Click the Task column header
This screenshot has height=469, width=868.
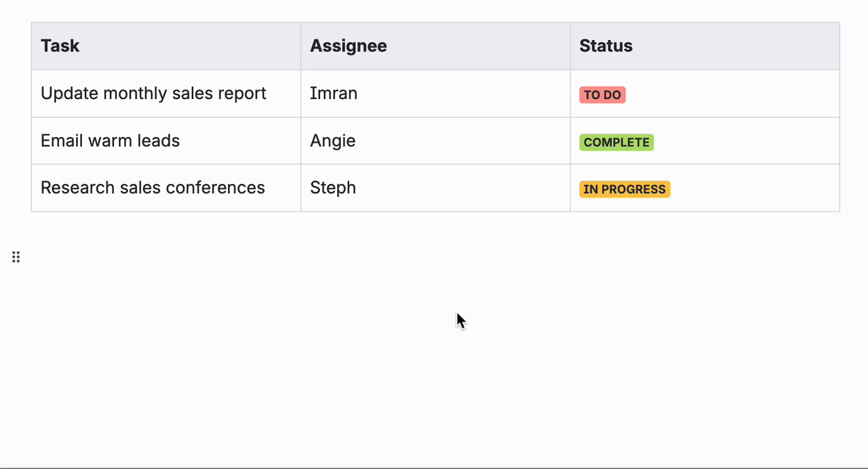[60, 45]
